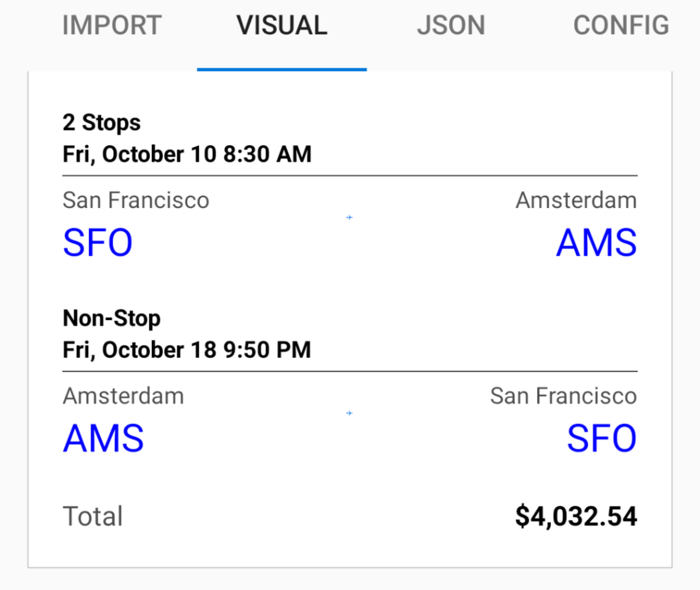Click the $4,032.54 total price
The image size is (700, 590).
click(x=576, y=516)
